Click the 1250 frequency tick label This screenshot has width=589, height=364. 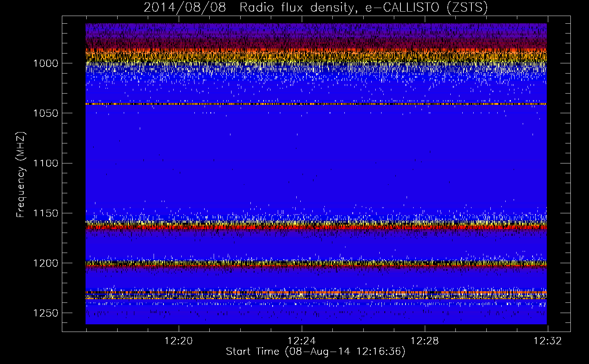point(46,313)
